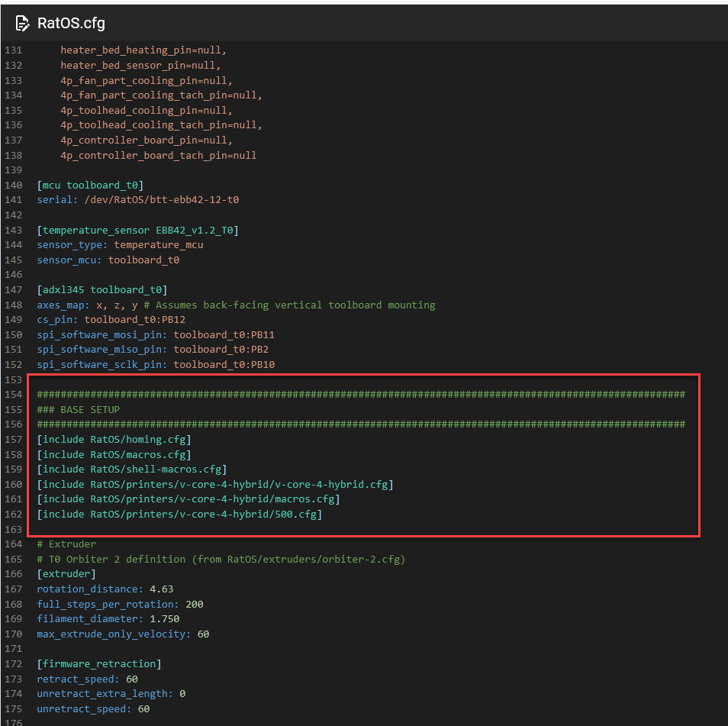Viewport: 728px width, 726px height.
Task: Click the ### BASE SETUP comment line
Action: click(x=78, y=410)
